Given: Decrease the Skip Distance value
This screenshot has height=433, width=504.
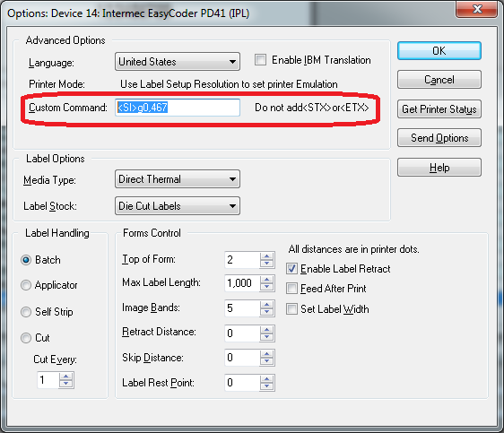Looking at the screenshot, I should [266, 361].
